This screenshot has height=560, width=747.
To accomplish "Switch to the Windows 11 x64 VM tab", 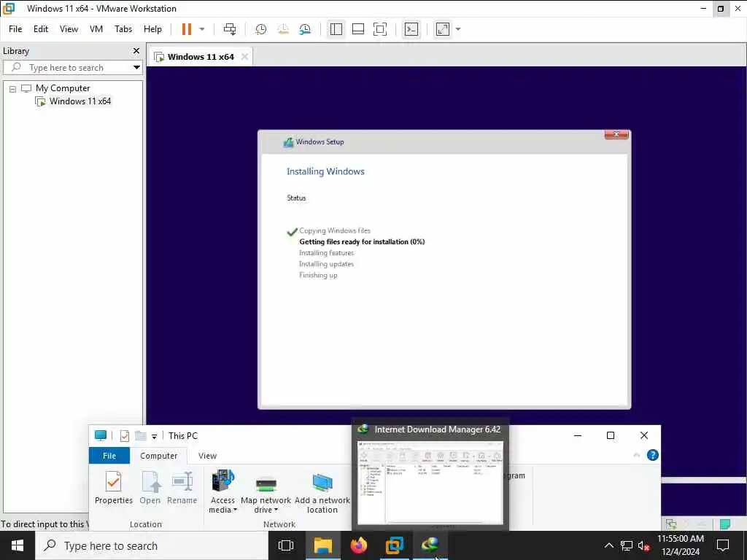I will point(200,57).
